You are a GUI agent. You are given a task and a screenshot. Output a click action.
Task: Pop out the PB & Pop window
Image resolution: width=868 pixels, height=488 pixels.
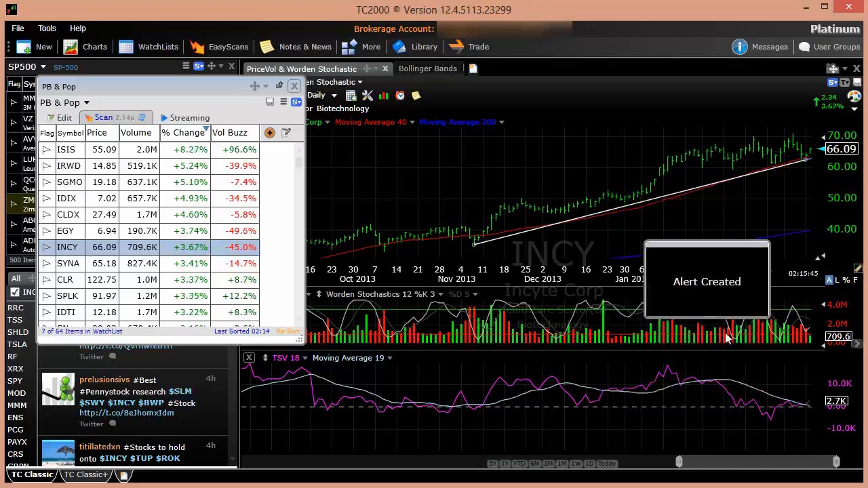pyautogui.click(x=279, y=86)
